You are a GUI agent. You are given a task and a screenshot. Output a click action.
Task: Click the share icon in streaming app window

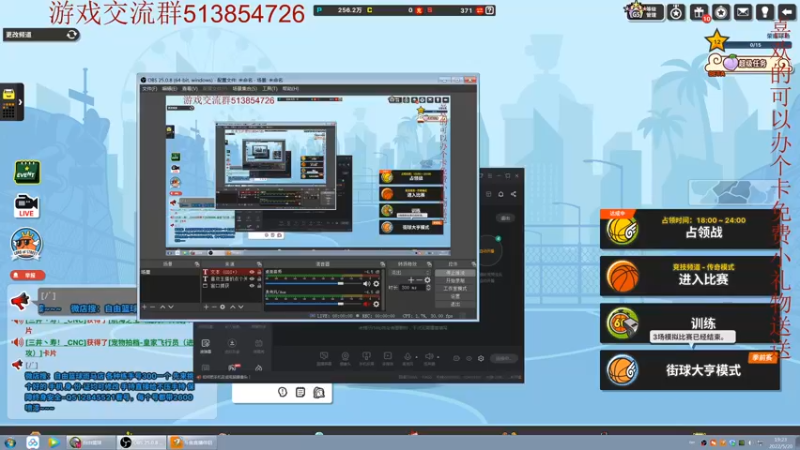pos(513,194)
